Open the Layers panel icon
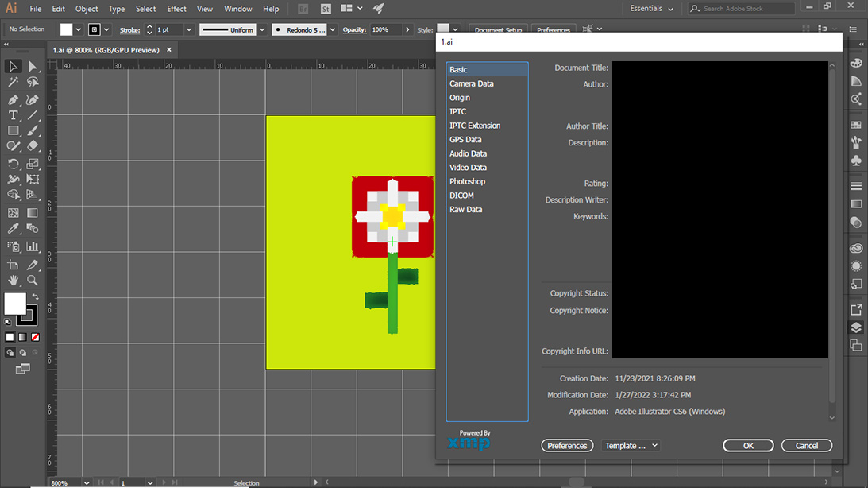Screen dimensions: 868x488 click(856, 327)
